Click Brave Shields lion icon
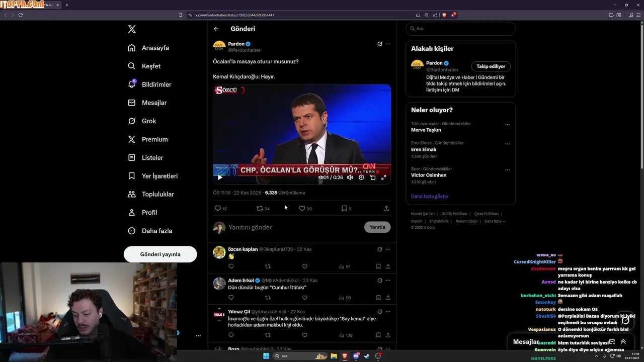 click(444, 15)
